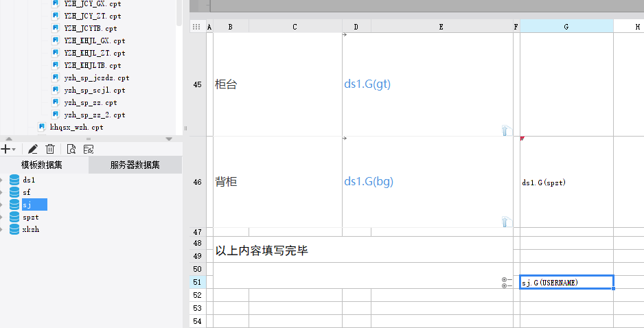Select yzh_sp_scjl.cpt file
644x328 pixels.
pos(95,90)
